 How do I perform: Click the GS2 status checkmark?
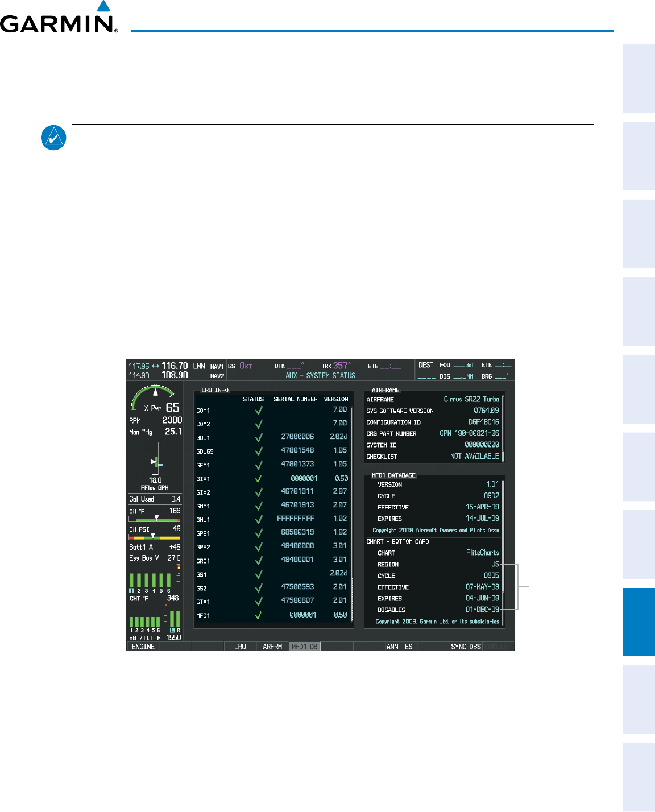point(259,587)
